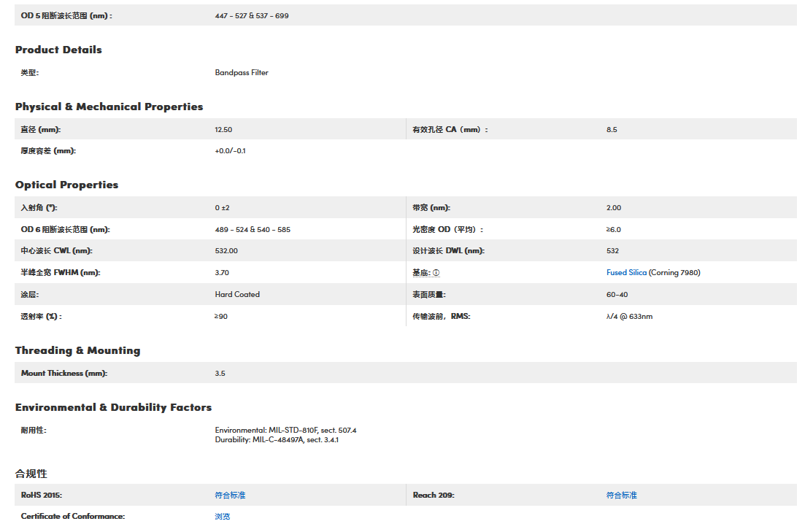805x532 pixels.
Task: Click the Product Details heading
Action: [58, 50]
